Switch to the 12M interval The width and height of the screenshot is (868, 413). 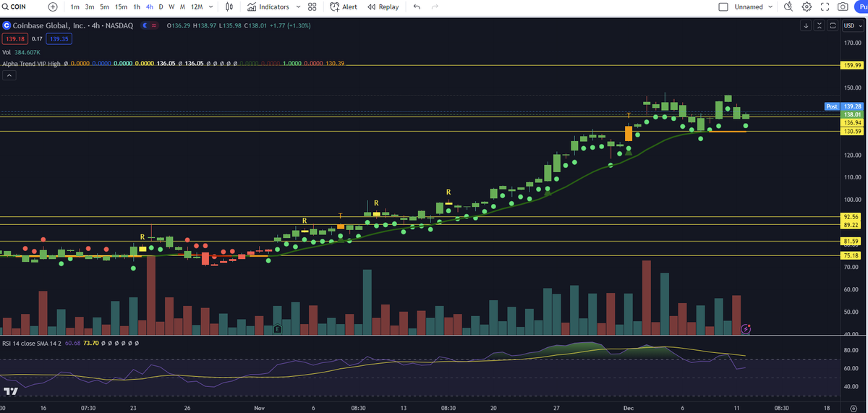point(196,7)
